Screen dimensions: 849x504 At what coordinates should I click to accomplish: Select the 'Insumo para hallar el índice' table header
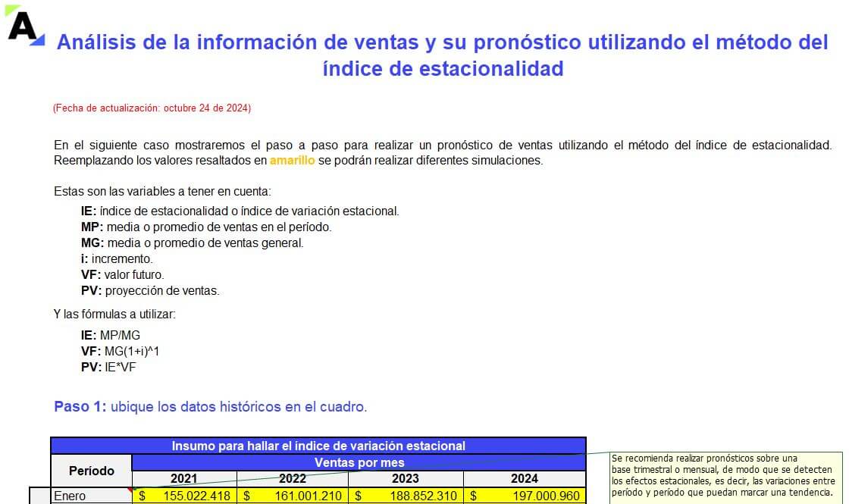(318, 446)
